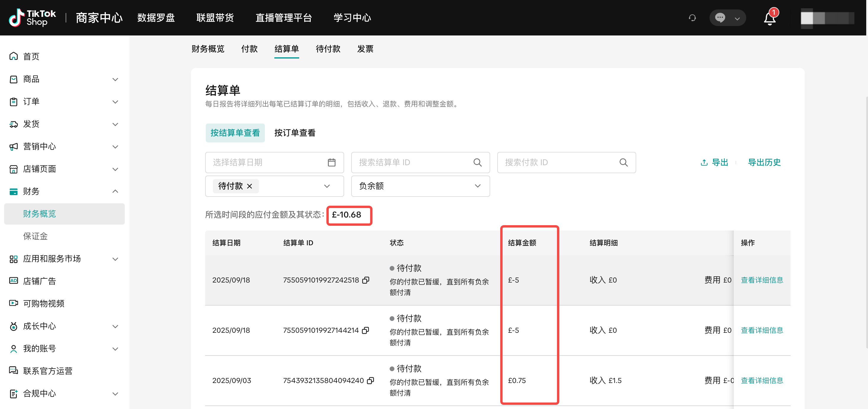Viewport: 868px width, 409px height.
Task: Open 查看详细信息 for first settlement row
Action: [762, 280]
